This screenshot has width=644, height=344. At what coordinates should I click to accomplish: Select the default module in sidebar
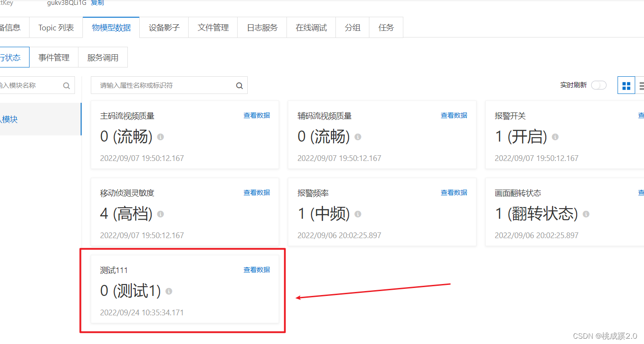click(x=41, y=119)
